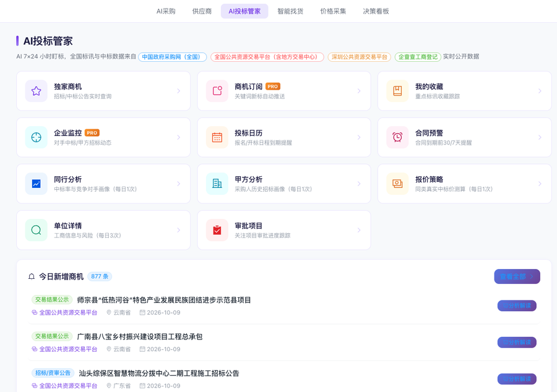Screen dimensions: 557x392
Task: Expand the 审批项目 card chevron
Action: [x=359, y=230]
